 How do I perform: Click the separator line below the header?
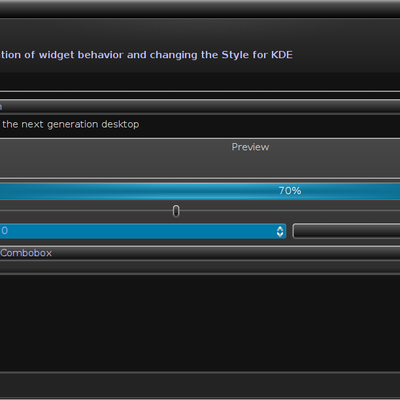pos(200,91)
